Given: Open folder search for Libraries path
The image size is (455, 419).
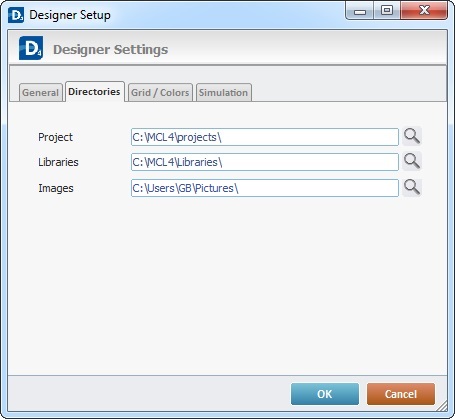Looking at the screenshot, I should pos(412,161).
